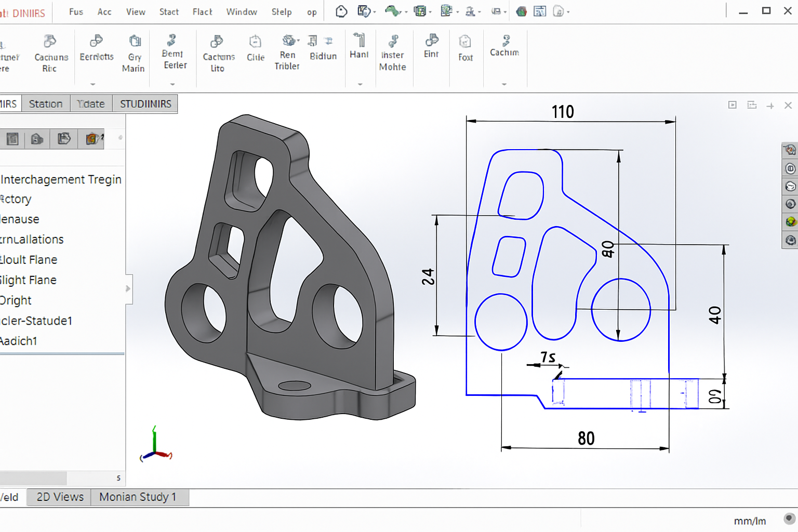Click the Foxt ribbon icon
This screenshot has width=798, height=532.
click(465, 42)
